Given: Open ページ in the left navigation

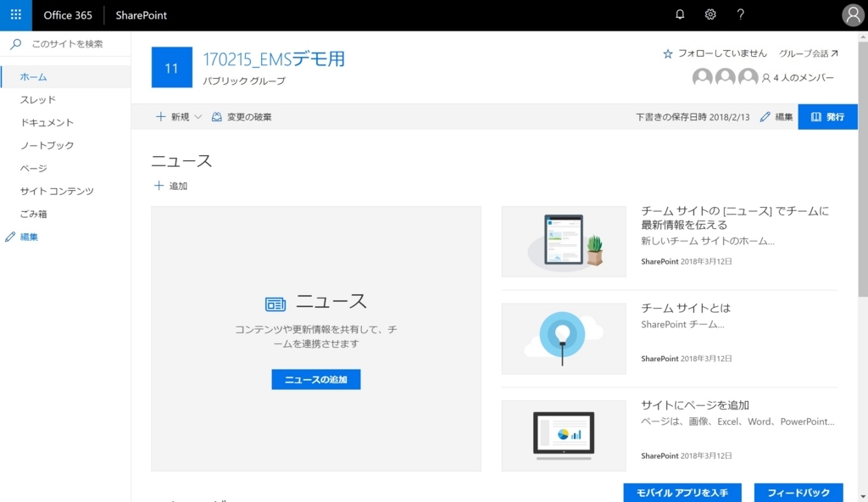Looking at the screenshot, I should click(35, 168).
